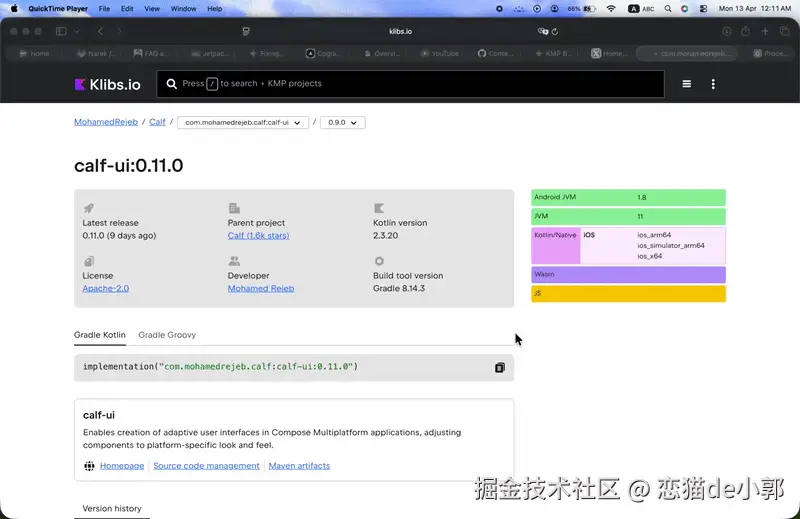
Task: Click the Android JVM platform badge
Action: point(628,197)
